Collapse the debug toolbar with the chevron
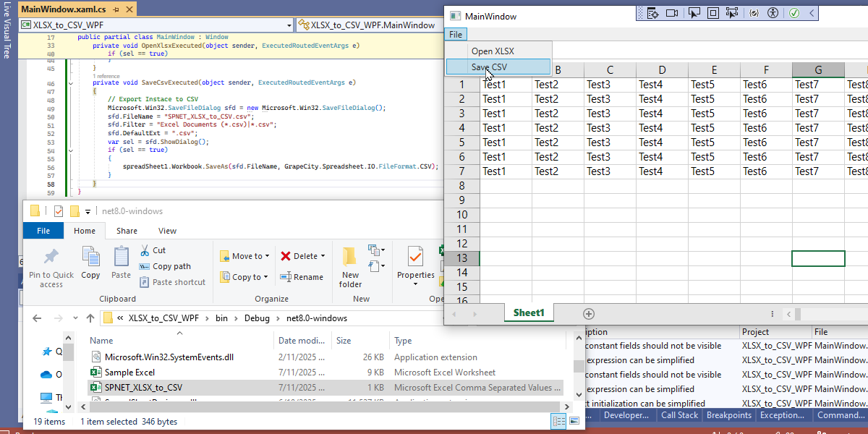This screenshot has height=434, width=868. click(x=812, y=13)
